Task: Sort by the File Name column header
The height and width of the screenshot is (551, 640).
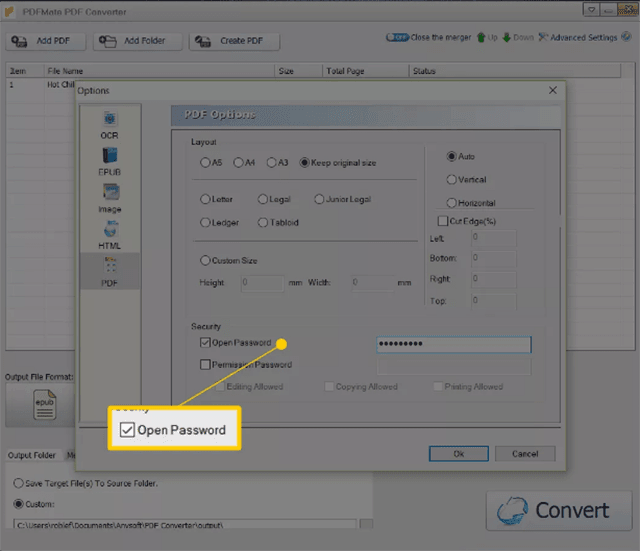Action: pyautogui.click(x=159, y=71)
